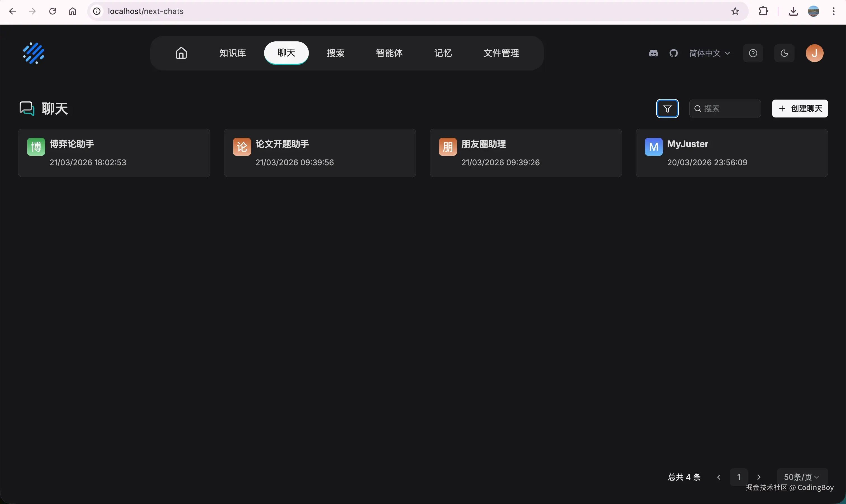Click the RAGFlow logo icon
The height and width of the screenshot is (504, 846).
34,53
